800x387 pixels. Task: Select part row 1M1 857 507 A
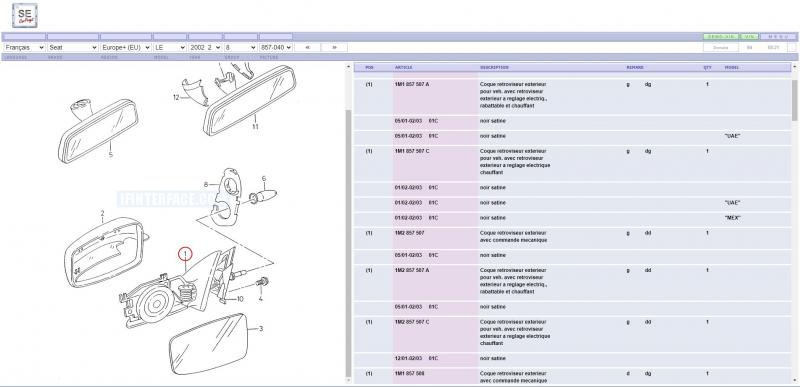(572, 96)
